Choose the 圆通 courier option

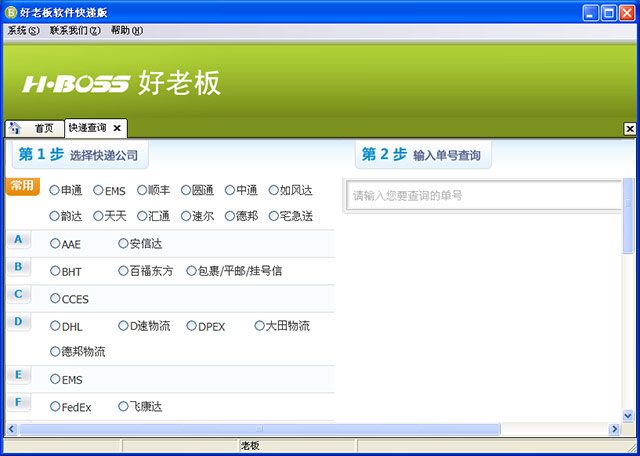[186, 190]
